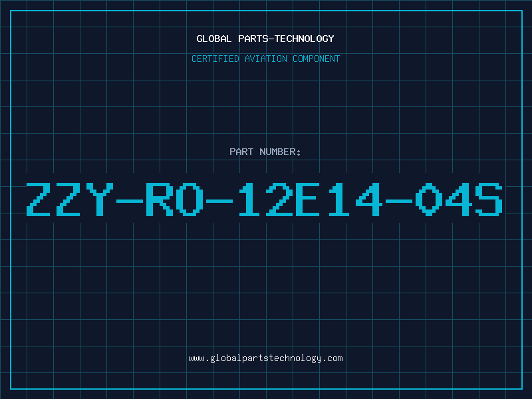
Task: Click the hyphen between ZZY and RO
Action: tap(130, 201)
